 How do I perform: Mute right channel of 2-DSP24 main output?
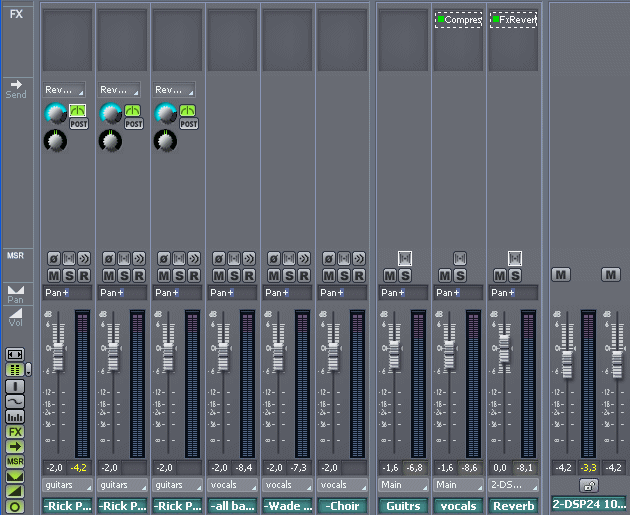point(611,275)
